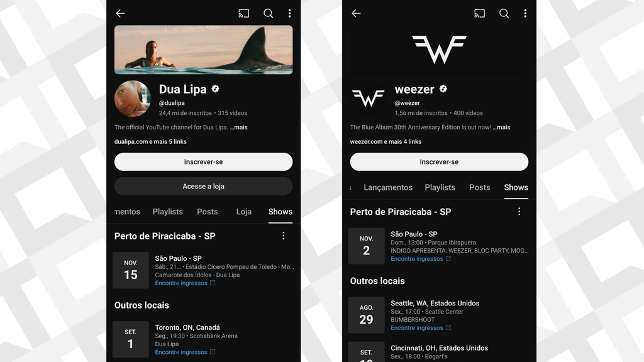
Task: Open three-dot menu atop weezer screen
Action: 525,14
